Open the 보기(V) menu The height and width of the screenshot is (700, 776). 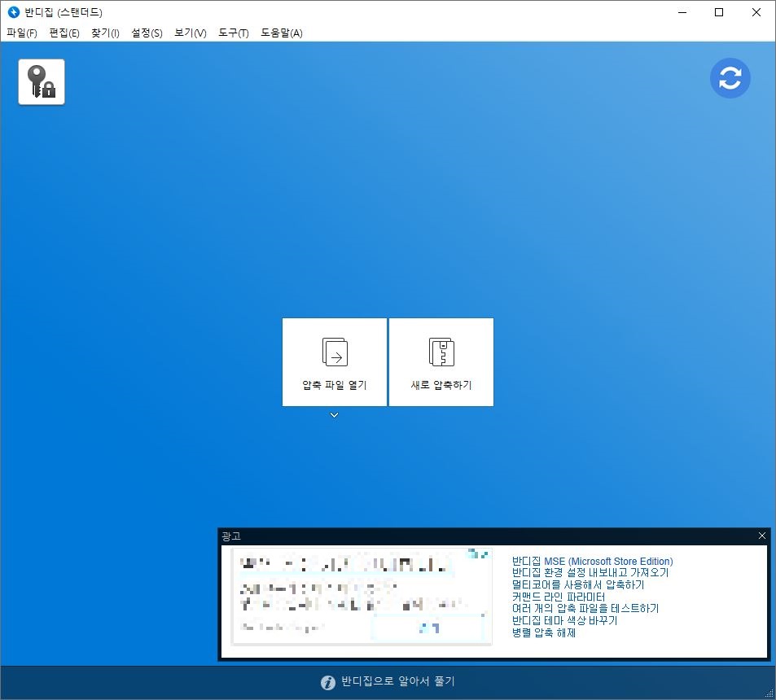pyautogui.click(x=191, y=33)
